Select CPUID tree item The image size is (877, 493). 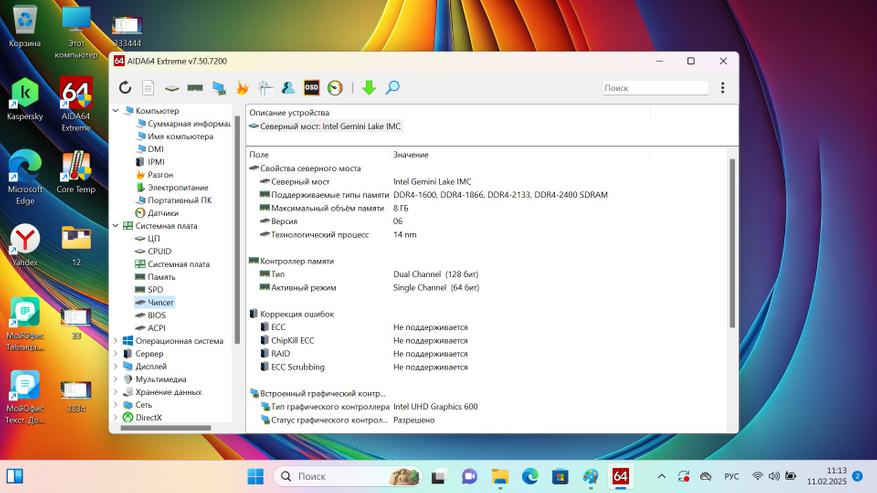[x=153, y=251]
